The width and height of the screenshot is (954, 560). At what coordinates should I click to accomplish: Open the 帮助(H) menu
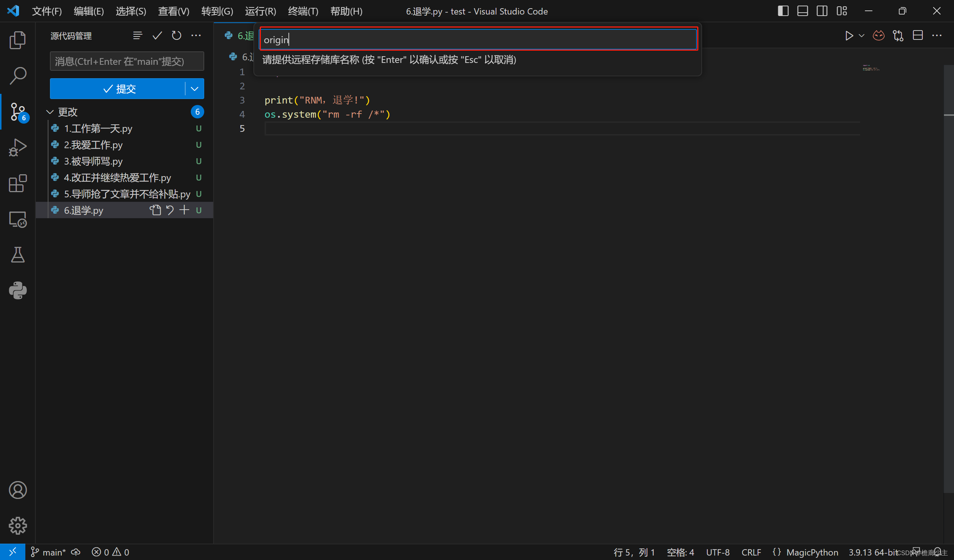tap(346, 11)
